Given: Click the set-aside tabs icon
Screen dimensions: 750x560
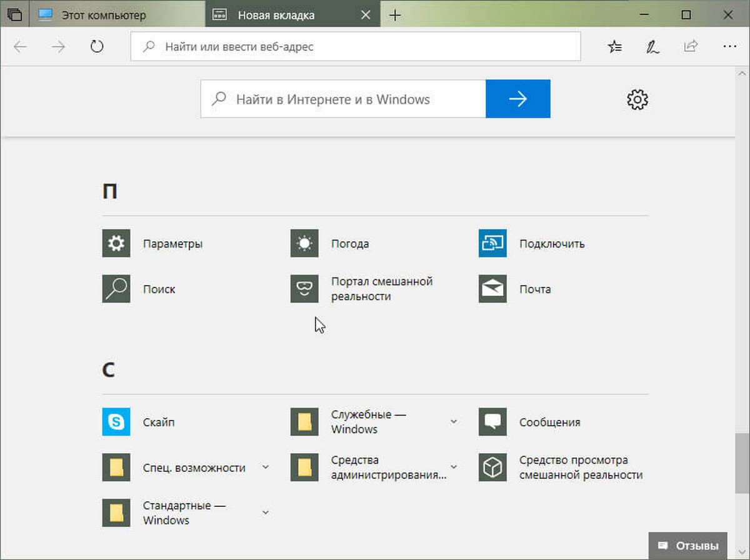Looking at the screenshot, I should (14, 14).
